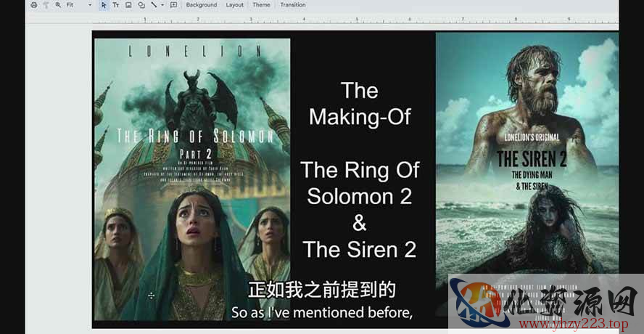Click the Print icon
The height and width of the screenshot is (334, 644).
(x=33, y=5)
